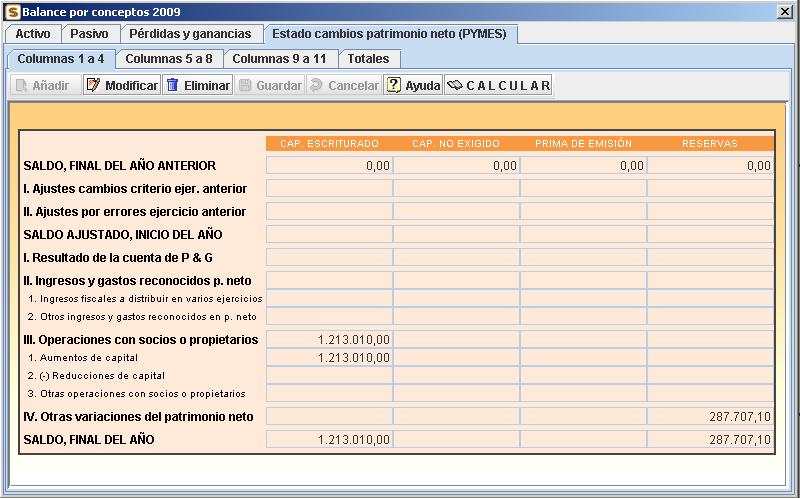Click Reservas cell in Saldo final año anterior row
This screenshot has width=800, height=498.
(x=711, y=165)
